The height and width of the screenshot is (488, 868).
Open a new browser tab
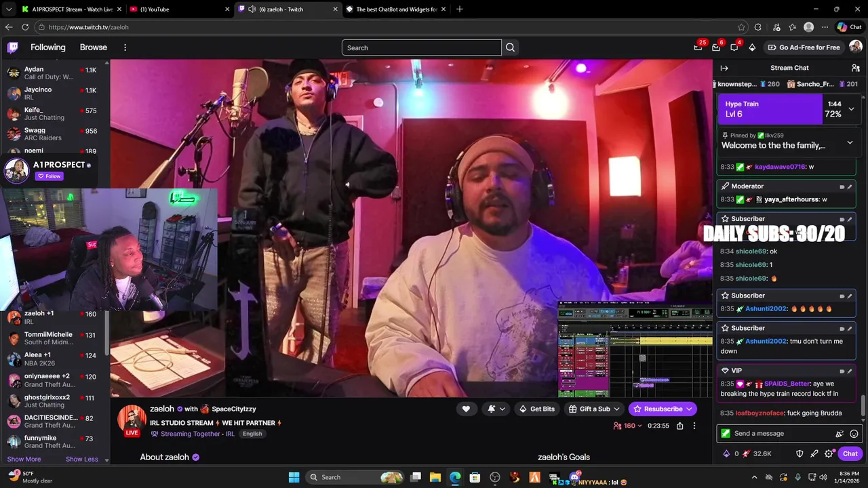(460, 9)
